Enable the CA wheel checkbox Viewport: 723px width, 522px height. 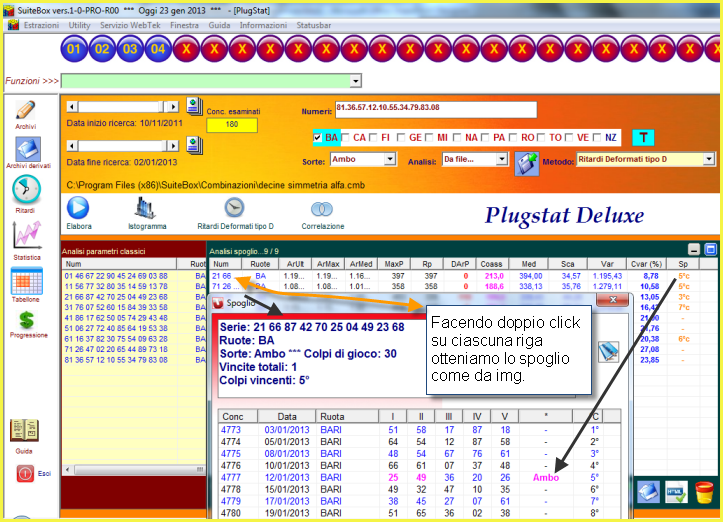coord(345,137)
